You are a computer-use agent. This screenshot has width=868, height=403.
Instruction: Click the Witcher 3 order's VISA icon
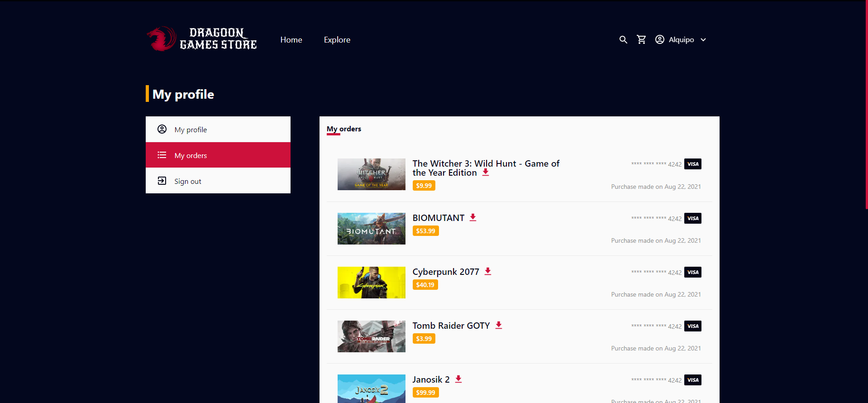693,164
